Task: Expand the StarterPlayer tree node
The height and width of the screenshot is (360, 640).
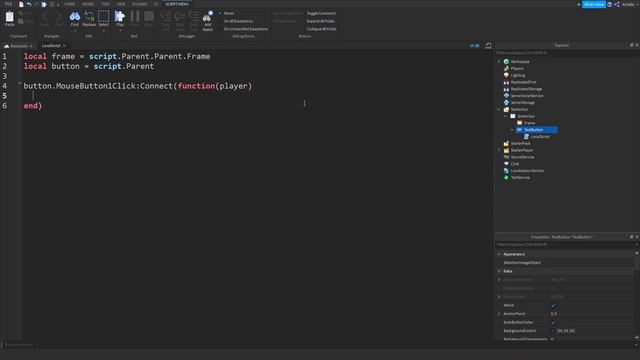Action: tap(499, 150)
